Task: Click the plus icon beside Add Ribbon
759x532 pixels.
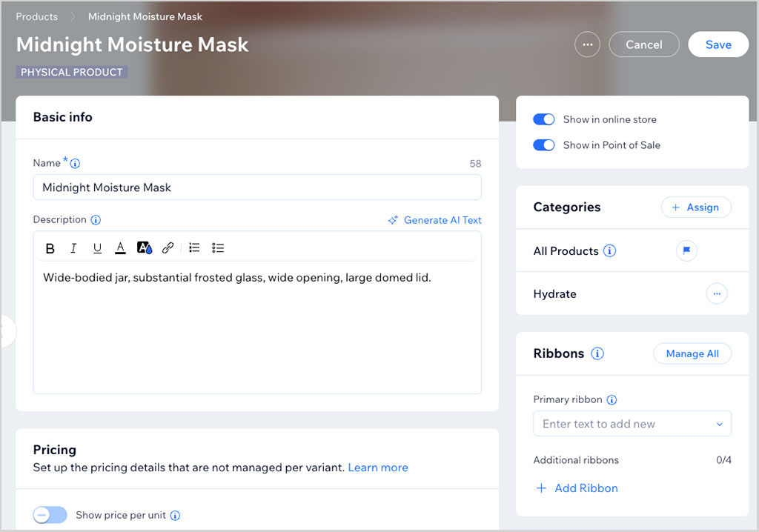Action: point(541,488)
